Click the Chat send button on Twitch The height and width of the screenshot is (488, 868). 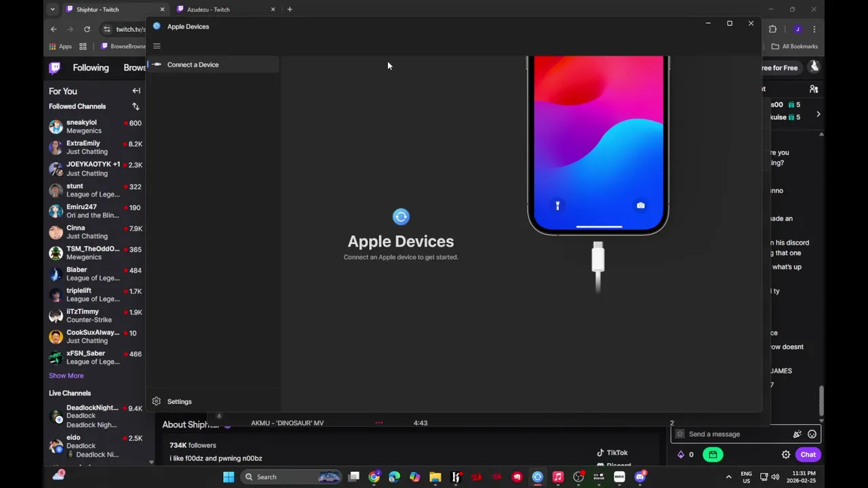pos(808,455)
